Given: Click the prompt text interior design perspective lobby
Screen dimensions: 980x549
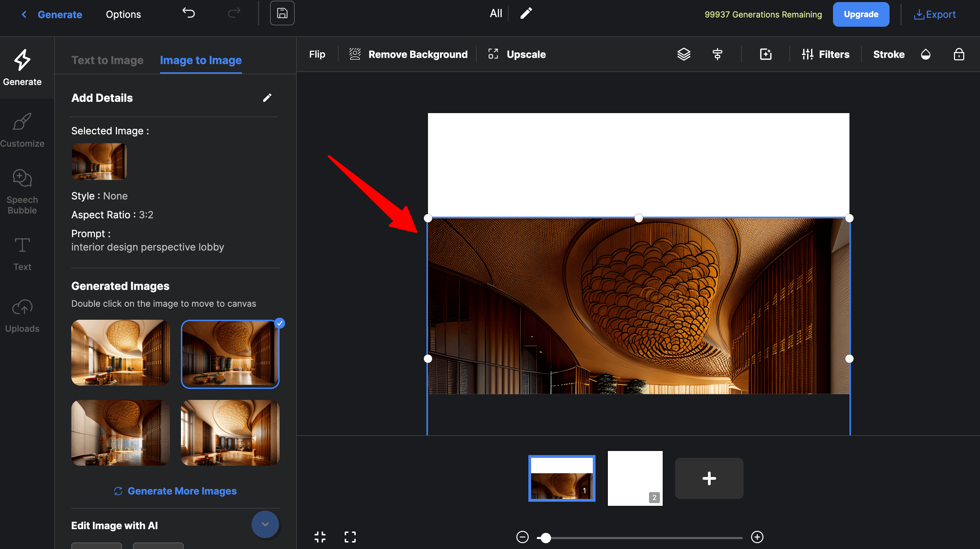Looking at the screenshot, I should point(148,247).
